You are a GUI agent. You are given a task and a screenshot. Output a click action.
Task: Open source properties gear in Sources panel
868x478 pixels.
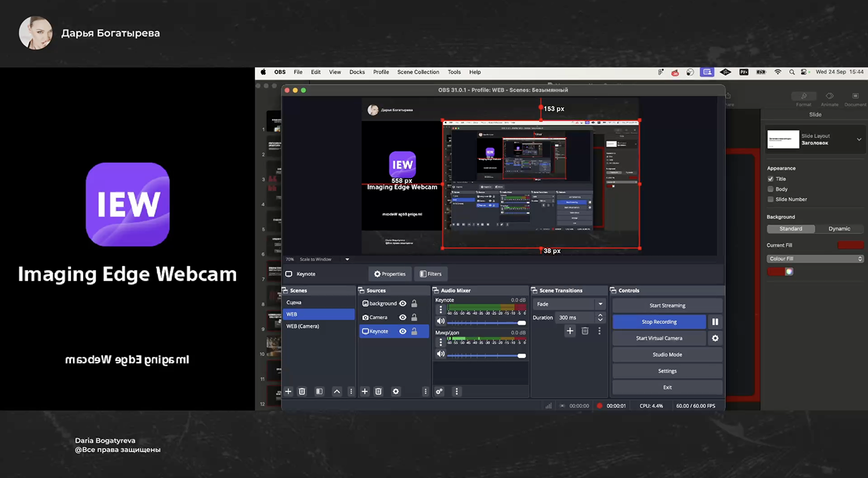[395, 391]
